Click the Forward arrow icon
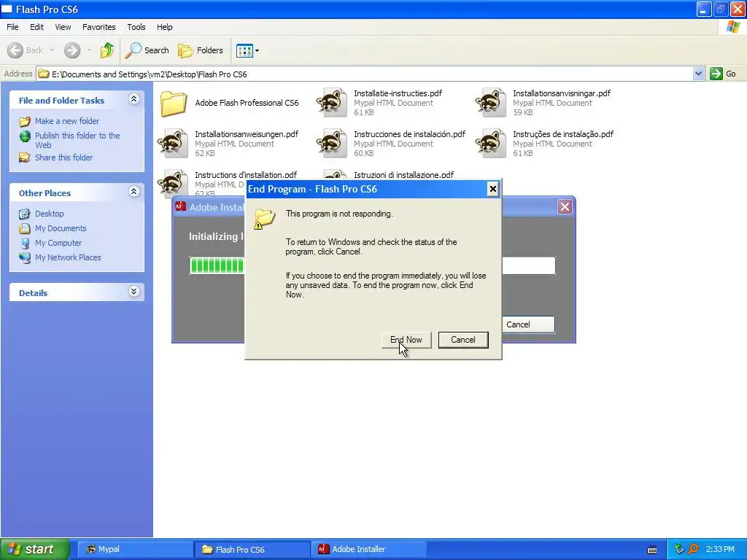747x560 pixels. (72, 50)
